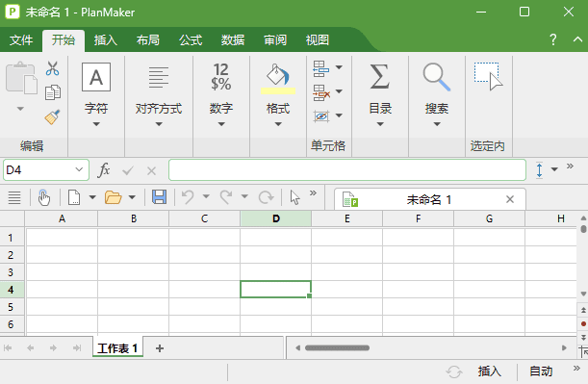
Task: Show more quick toolbar items chevron
Action: tap(313, 193)
